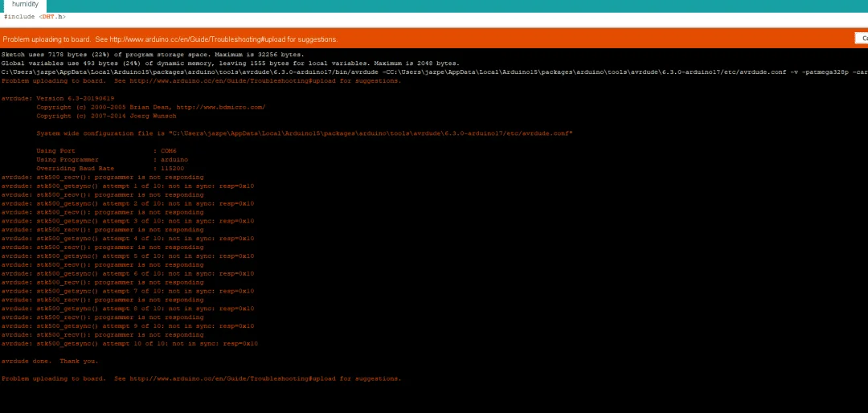Click the 'attempt 7 of 10' sync error line

click(x=127, y=291)
